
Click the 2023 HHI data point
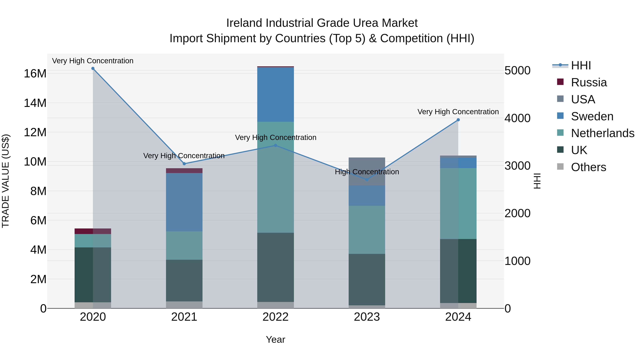coord(367,180)
